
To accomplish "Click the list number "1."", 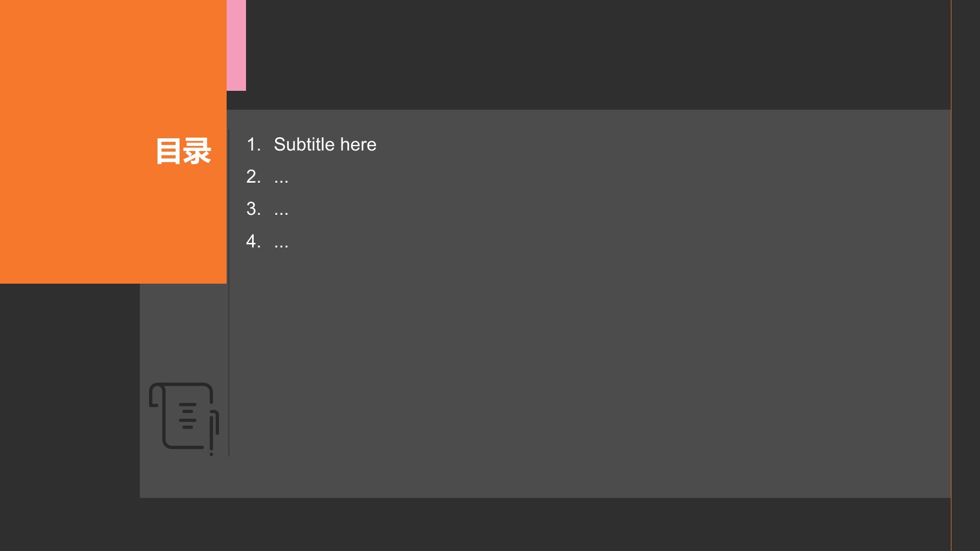I will point(254,144).
